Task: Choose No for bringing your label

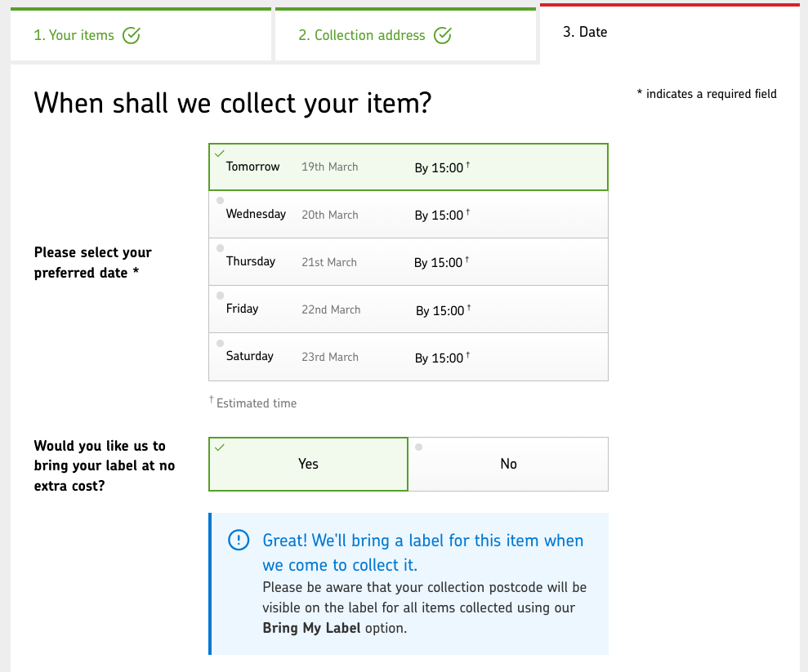Action: pos(508,464)
